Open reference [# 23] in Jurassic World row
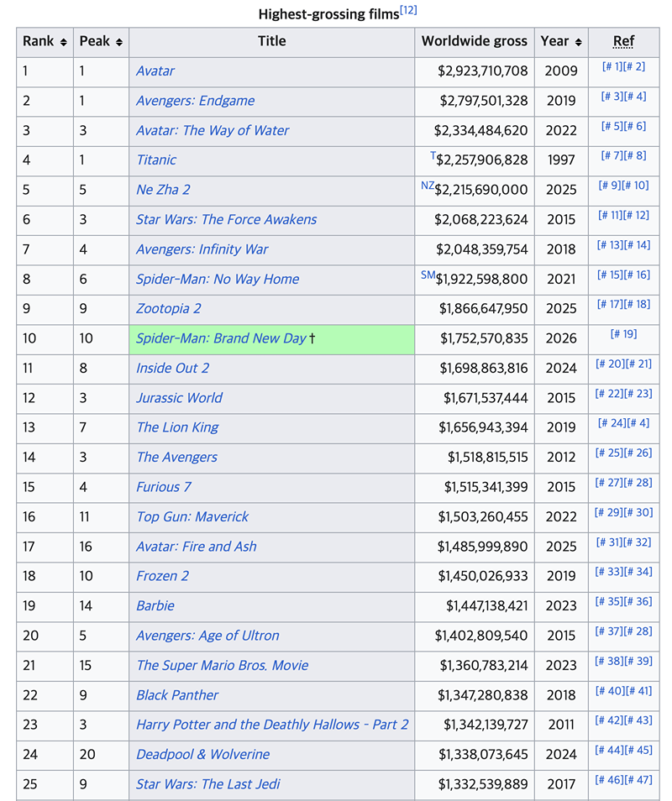672x801 pixels. click(638, 393)
